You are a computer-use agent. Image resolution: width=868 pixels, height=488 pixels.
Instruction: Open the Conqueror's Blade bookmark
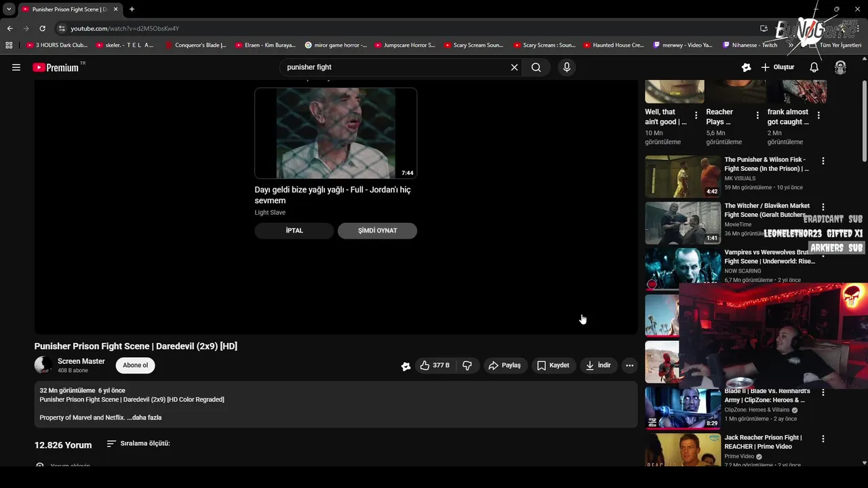click(196, 45)
